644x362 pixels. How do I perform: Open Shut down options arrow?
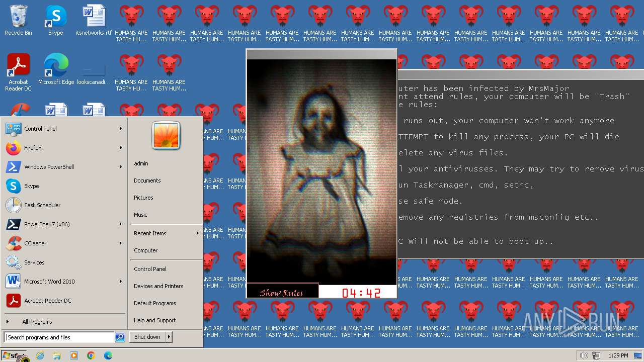click(x=169, y=337)
